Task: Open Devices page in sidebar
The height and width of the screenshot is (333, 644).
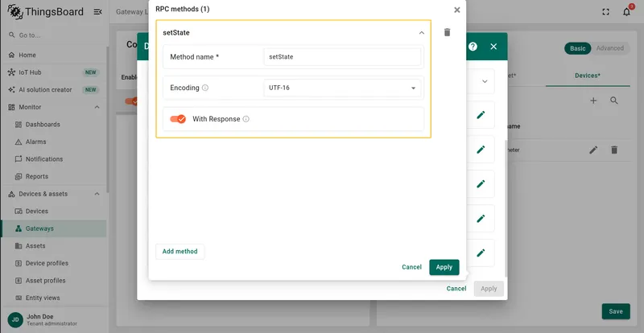Action: pos(53,211)
